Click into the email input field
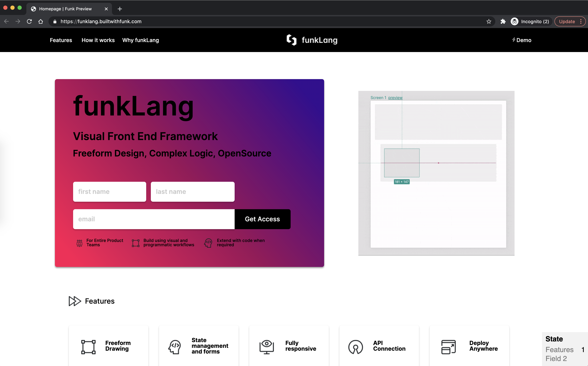This screenshot has width=588, height=366. pos(154,219)
